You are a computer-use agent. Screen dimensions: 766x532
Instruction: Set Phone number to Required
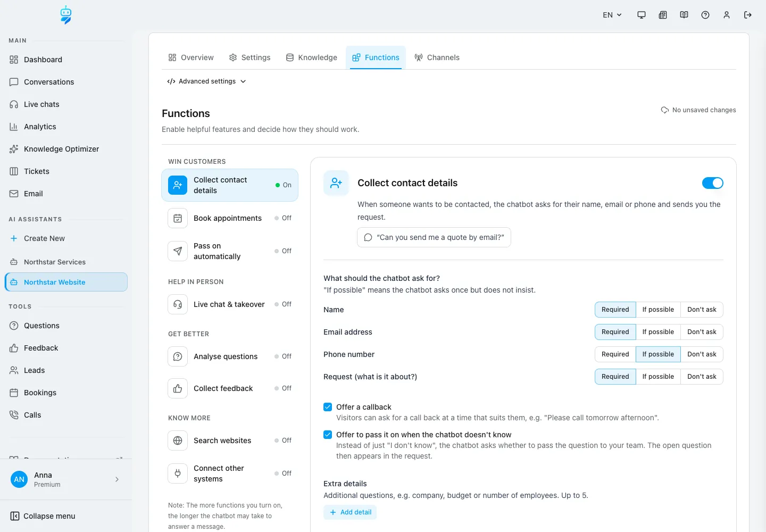coord(615,354)
